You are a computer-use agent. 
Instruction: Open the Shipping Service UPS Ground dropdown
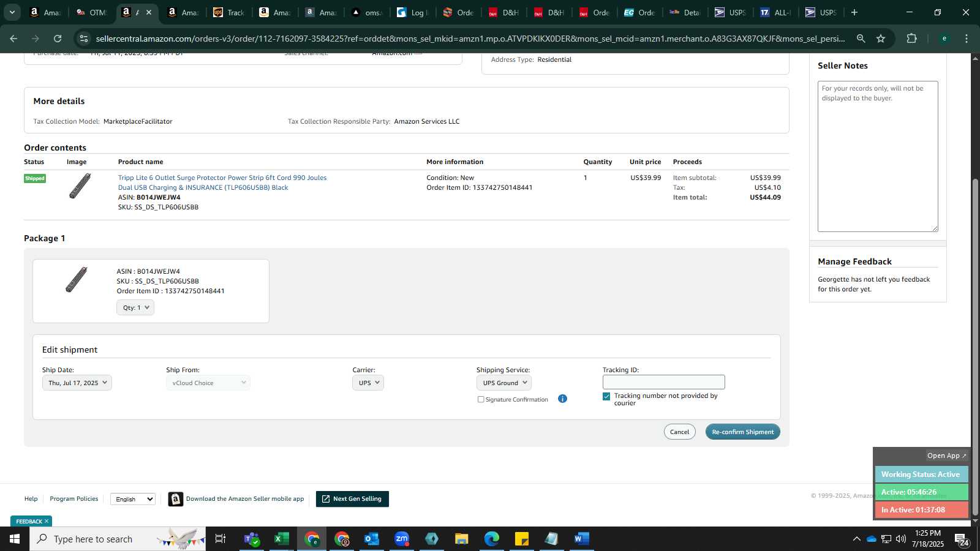(503, 383)
